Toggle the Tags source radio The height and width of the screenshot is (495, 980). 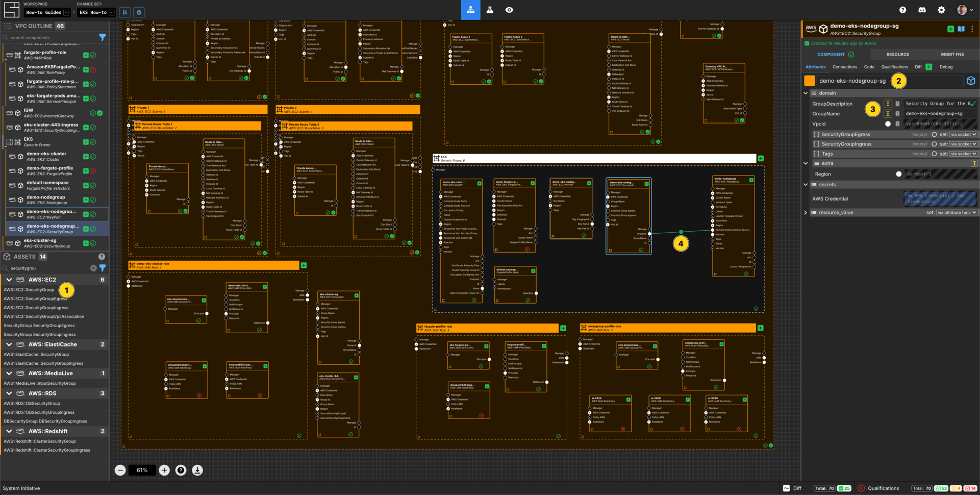pos(934,154)
